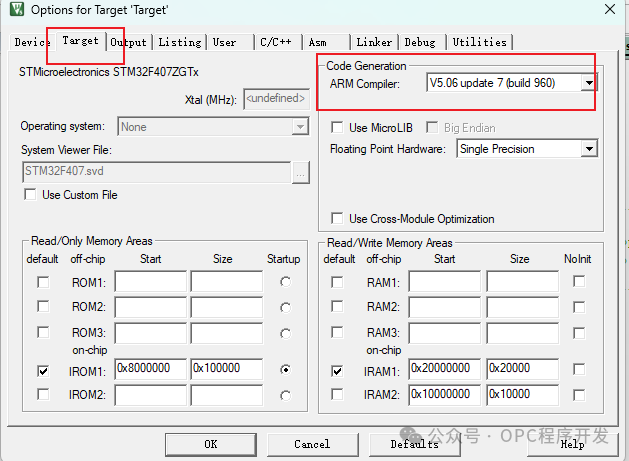Enable the Use Custom File checkbox
The width and height of the screenshot is (629, 461).
30,195
